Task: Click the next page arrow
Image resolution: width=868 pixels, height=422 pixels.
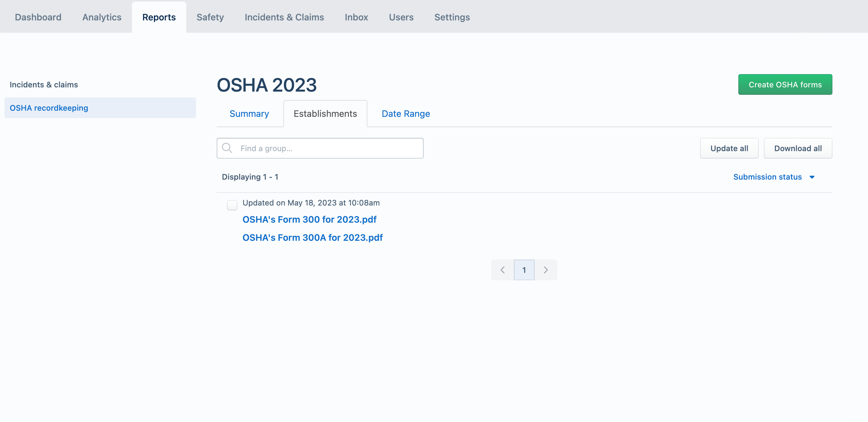Action: [x=546, y=270]
